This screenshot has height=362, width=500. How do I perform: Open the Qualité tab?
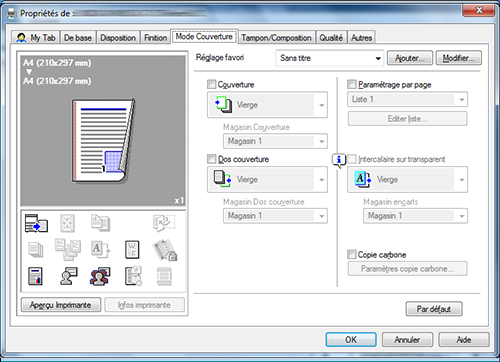[x=331, y=38]
